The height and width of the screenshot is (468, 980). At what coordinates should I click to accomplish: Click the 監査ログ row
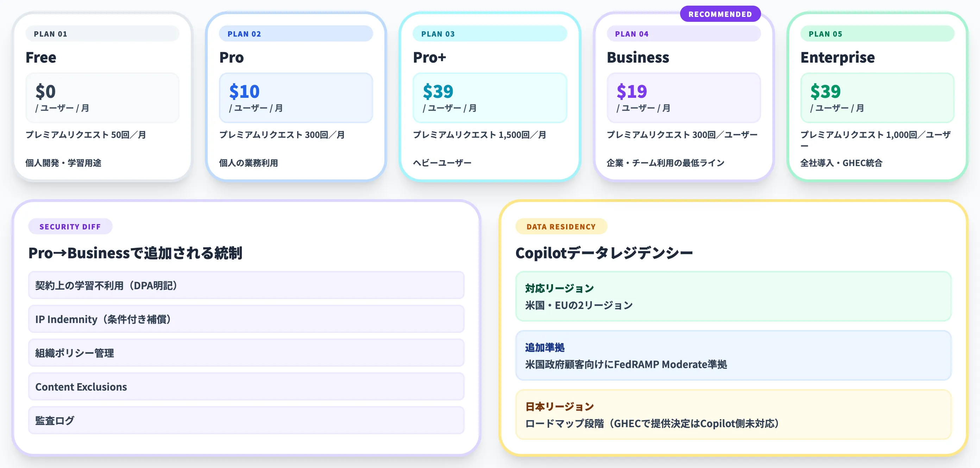(246, 420)
